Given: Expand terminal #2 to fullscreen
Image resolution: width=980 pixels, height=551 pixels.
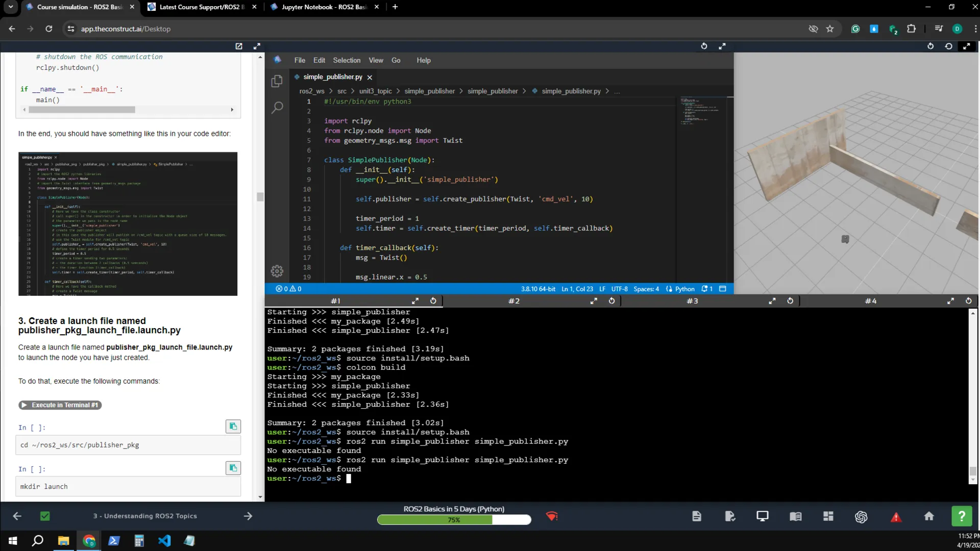Looking at the screenshot, I should pos(594,301).
